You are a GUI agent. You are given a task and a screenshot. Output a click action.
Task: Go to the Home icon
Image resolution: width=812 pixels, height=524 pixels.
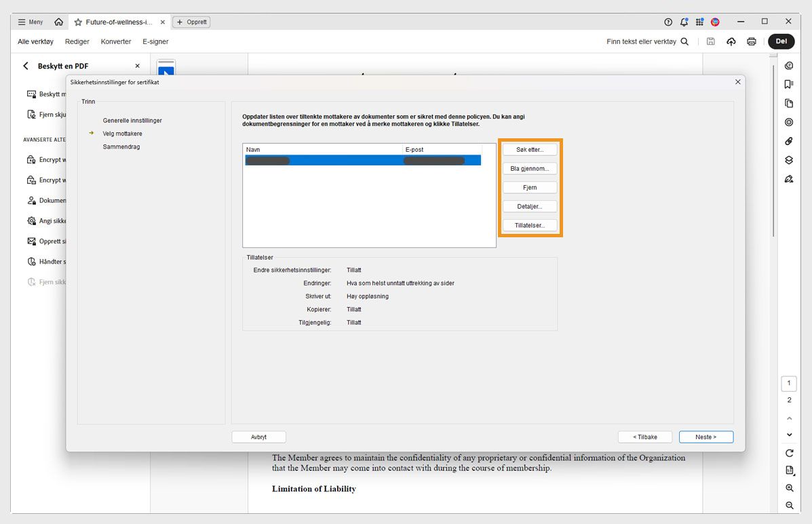(58, 22)
